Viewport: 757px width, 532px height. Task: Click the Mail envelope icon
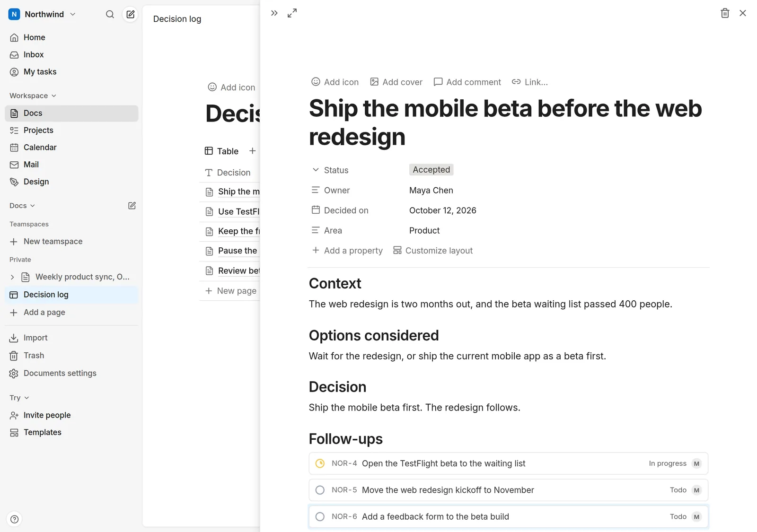(14, 165)
